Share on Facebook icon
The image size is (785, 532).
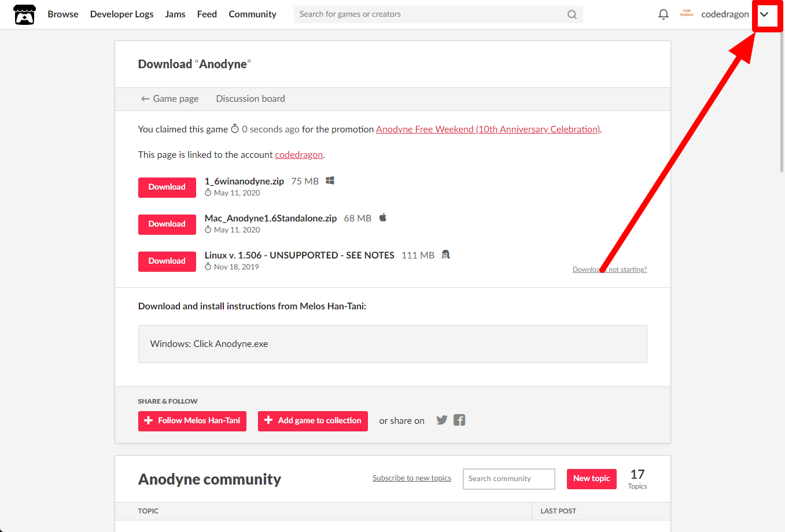(x=459, y=420)
